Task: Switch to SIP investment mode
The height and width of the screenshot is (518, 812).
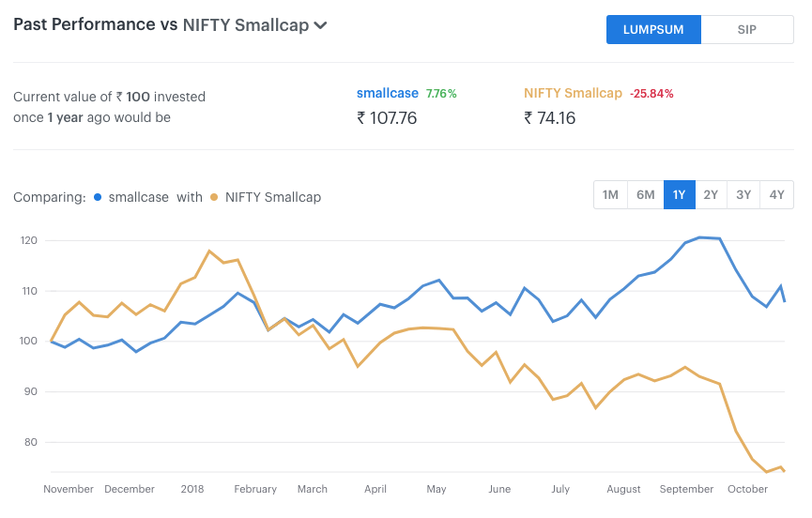Action: (746, 29)
